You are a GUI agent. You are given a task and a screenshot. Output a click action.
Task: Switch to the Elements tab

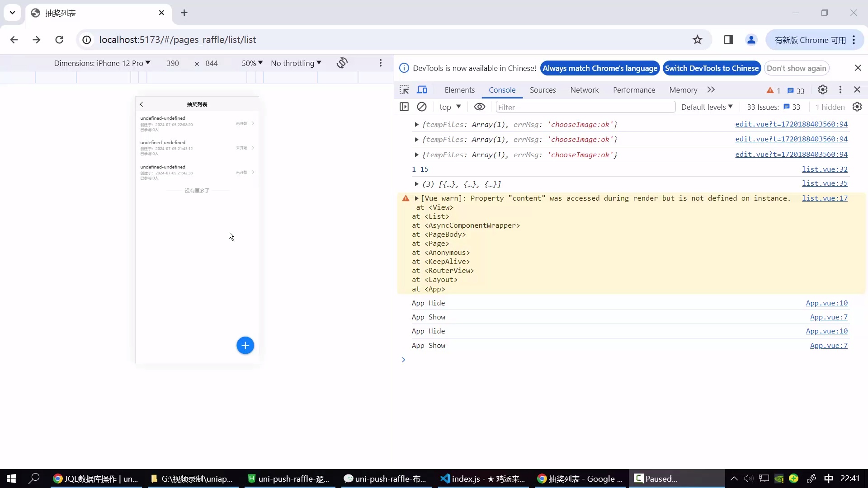459,90
